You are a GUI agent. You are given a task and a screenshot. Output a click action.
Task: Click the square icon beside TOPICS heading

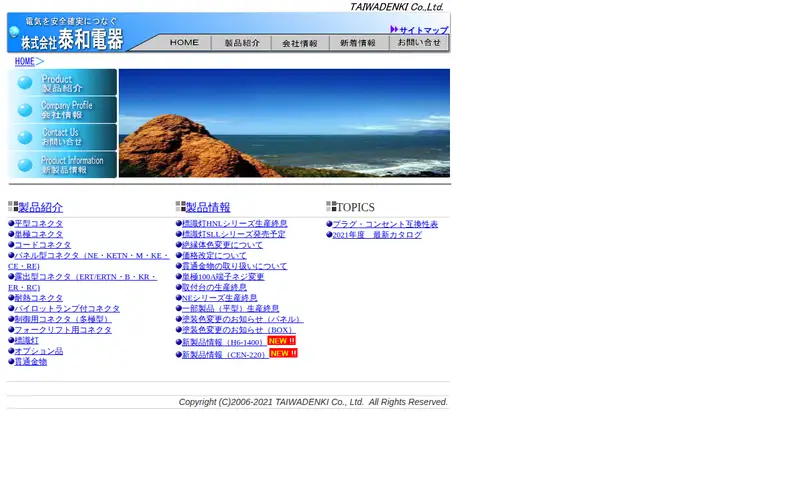click(331, 206)
